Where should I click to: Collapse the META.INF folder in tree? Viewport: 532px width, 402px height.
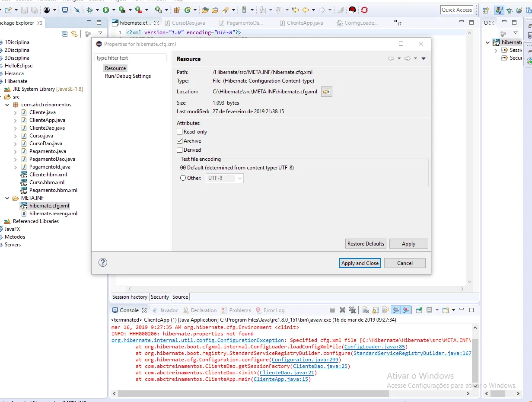click(7, 198)
